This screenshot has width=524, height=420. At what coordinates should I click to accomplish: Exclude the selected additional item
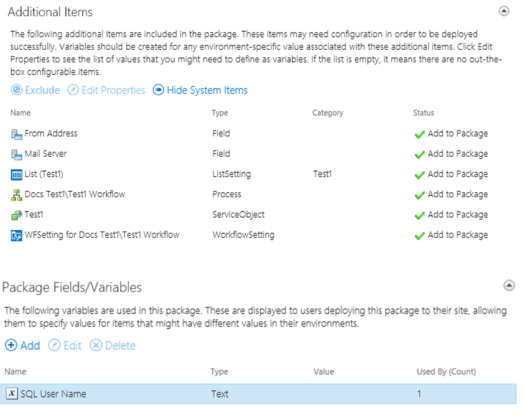[35, 90]
